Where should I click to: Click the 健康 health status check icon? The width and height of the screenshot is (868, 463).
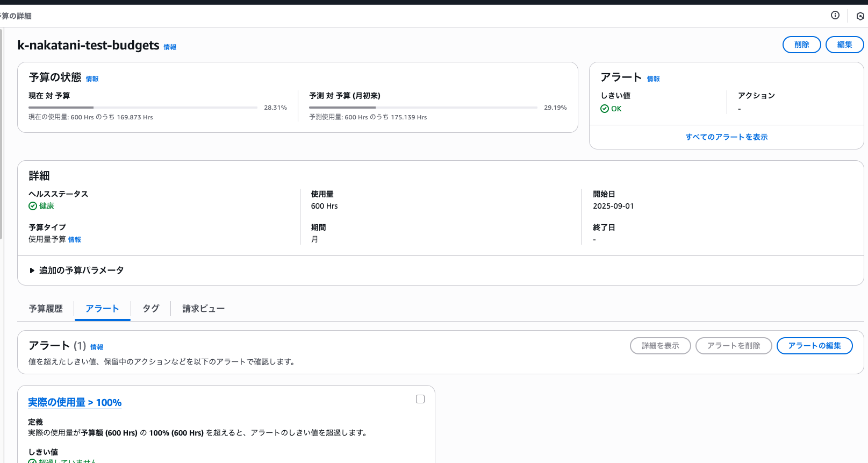33,206
